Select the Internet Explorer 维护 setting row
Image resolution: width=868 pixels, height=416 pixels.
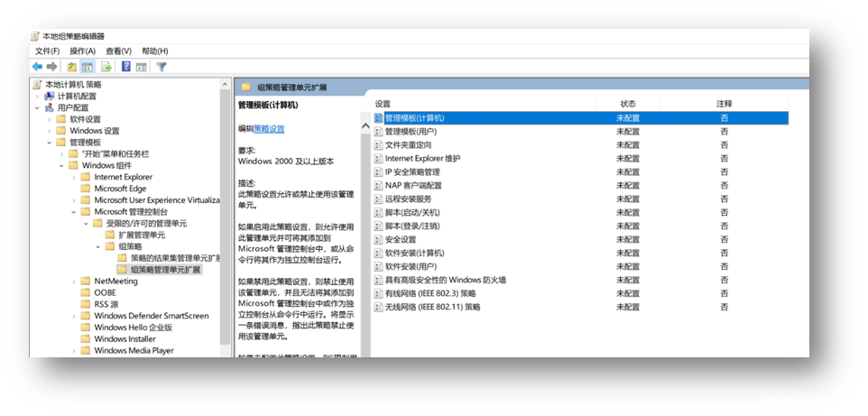[x=581, y=159]
